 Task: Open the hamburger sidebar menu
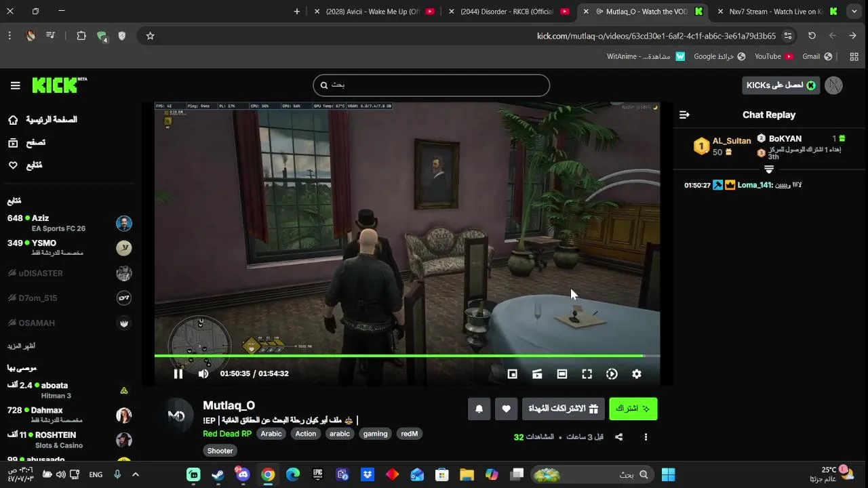pos(15,85)
